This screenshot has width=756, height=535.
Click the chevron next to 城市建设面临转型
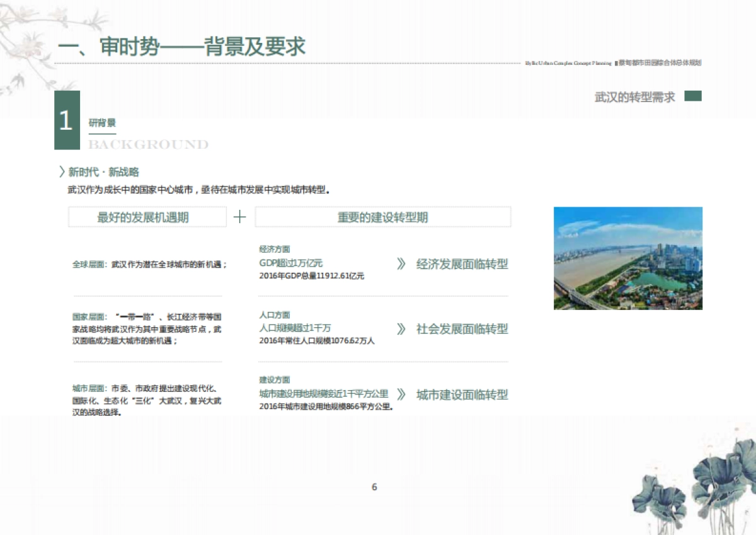point(401,395)
